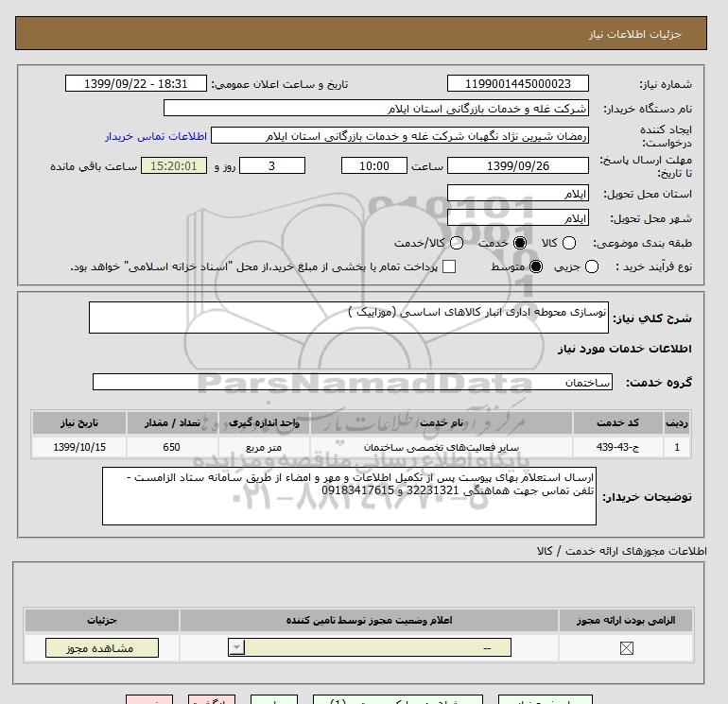Click the اعلام وضعیت مجوز combo box field
Screen dimensions: 728x704
pos(370,647)
